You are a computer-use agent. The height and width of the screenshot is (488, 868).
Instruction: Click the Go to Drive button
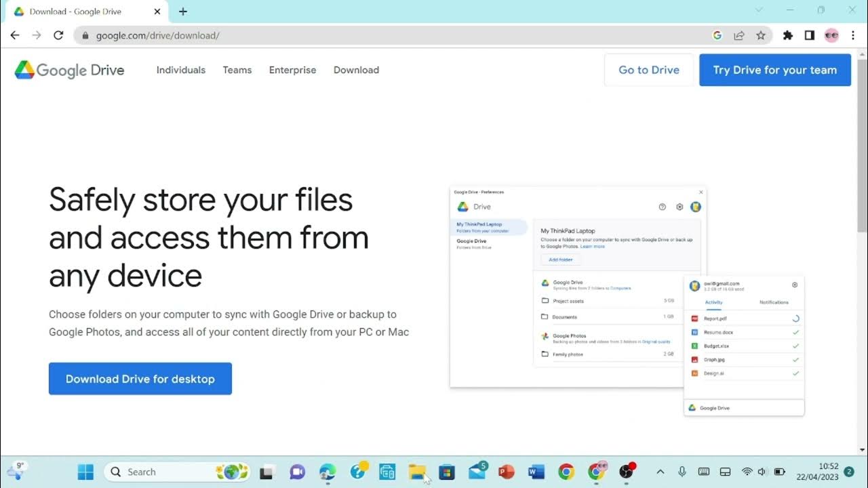649,70
